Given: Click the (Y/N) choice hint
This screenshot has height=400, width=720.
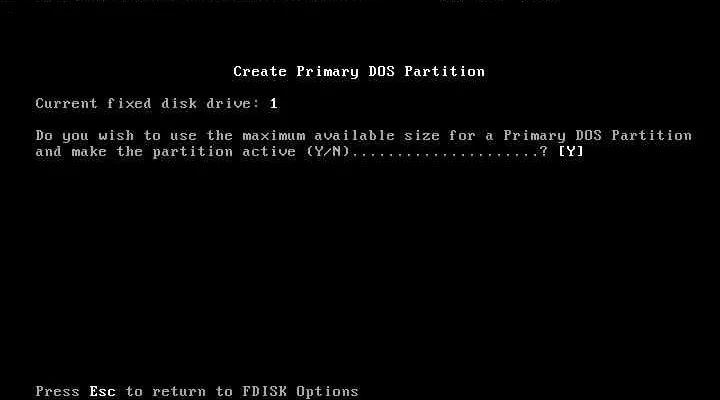Looking at the screenshot, I should 327,152.
